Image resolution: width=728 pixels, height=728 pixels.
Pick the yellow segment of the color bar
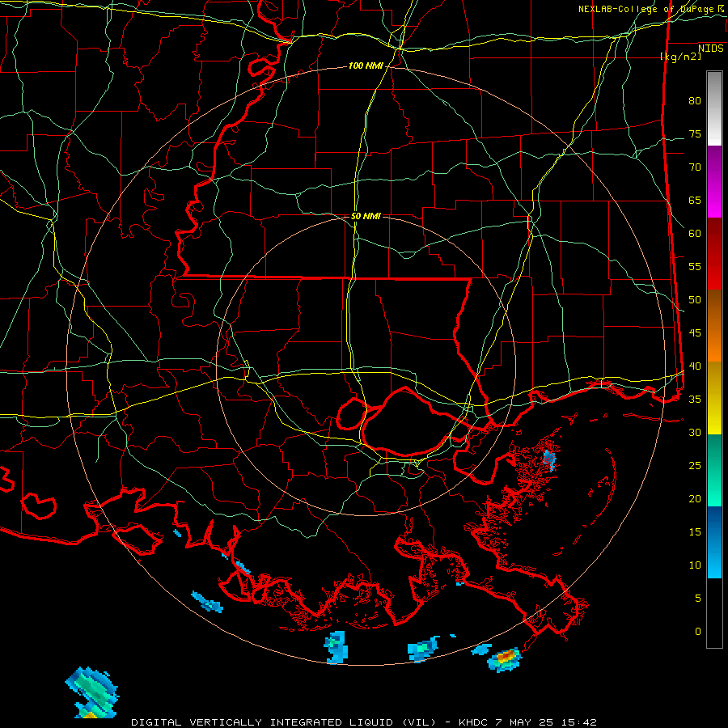tap(714, 398)
